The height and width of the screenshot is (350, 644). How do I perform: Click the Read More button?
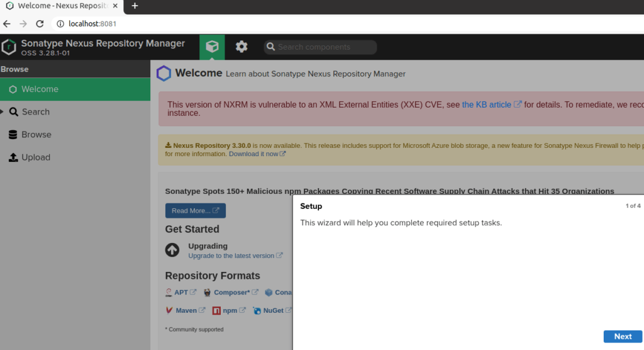click(x=196, y=211)
